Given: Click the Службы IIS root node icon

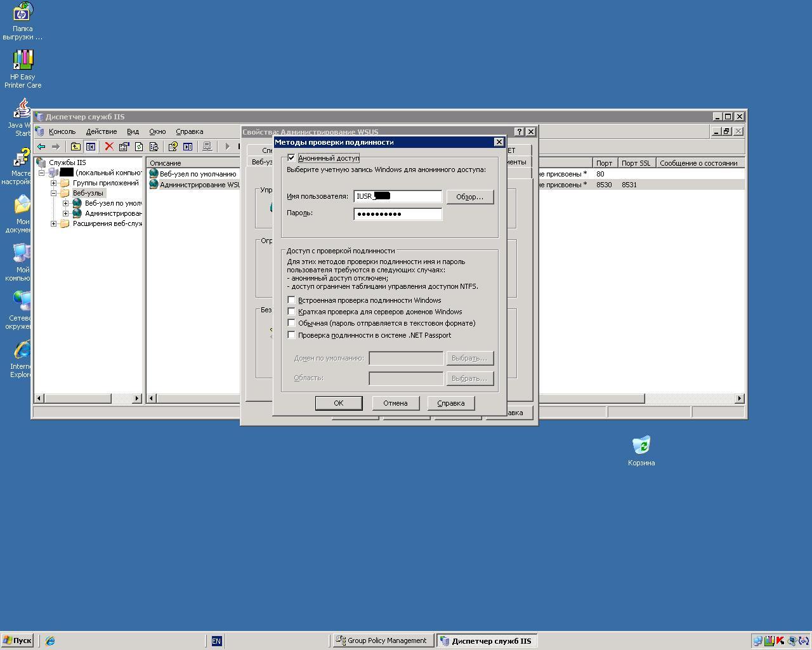Looking at the screenshot, I should [x=41, y=162].
